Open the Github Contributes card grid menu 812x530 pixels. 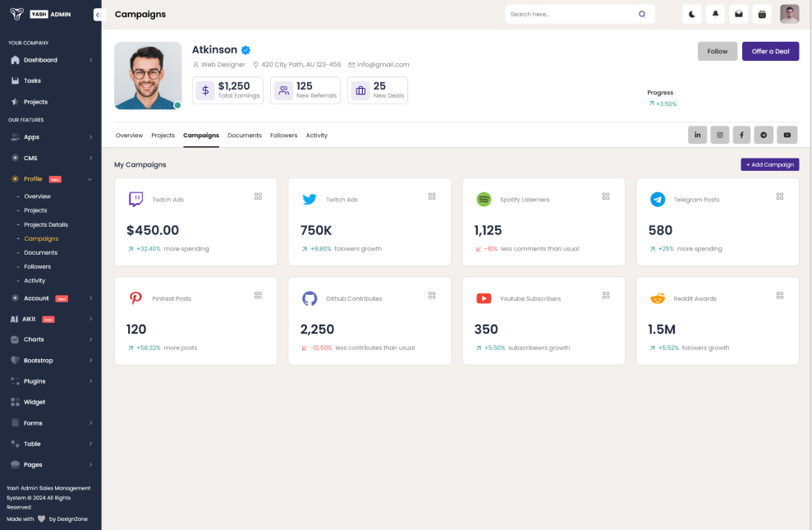tap(432, 295)
